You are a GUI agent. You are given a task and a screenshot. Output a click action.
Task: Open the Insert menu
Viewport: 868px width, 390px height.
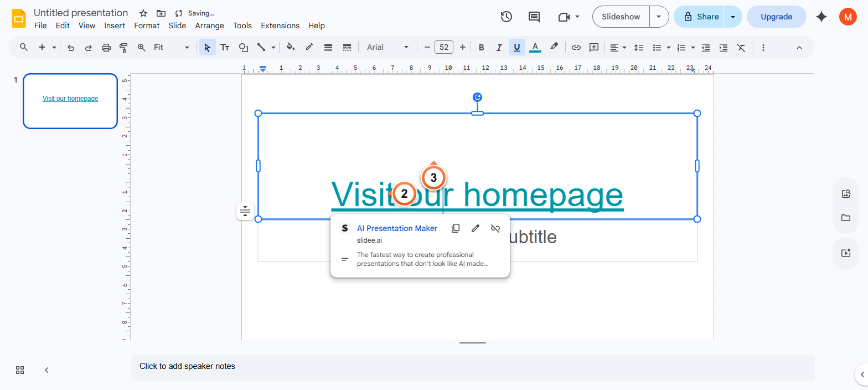click(115, 25)
